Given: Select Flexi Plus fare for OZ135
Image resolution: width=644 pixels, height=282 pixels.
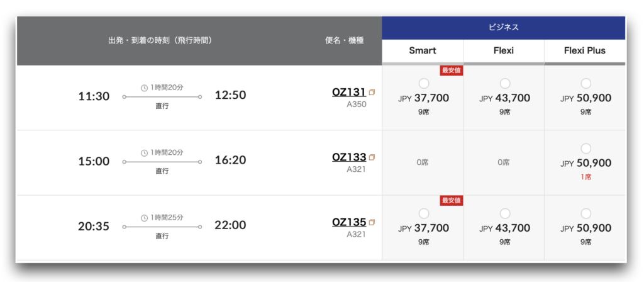Looking at the screenshot, I should coord(586,214).
